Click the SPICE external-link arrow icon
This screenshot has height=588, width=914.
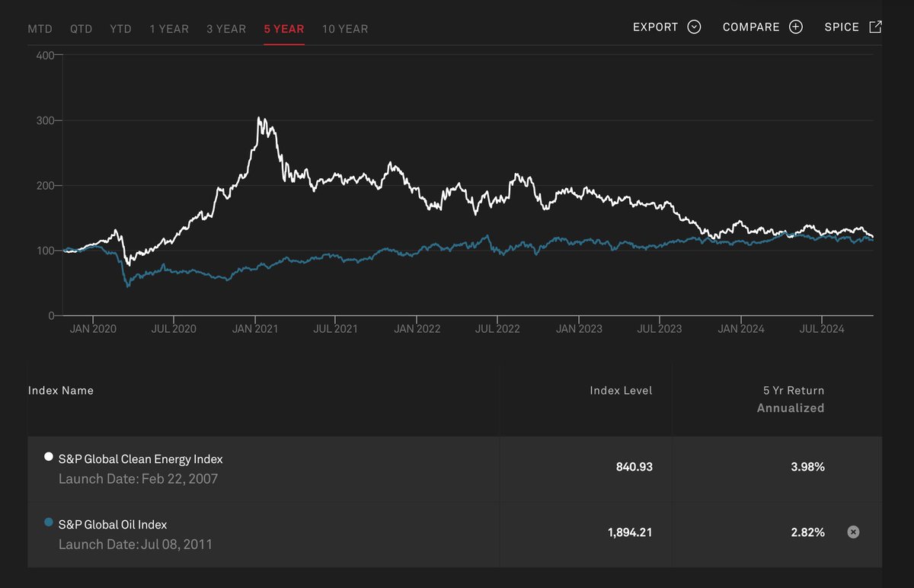875,27
